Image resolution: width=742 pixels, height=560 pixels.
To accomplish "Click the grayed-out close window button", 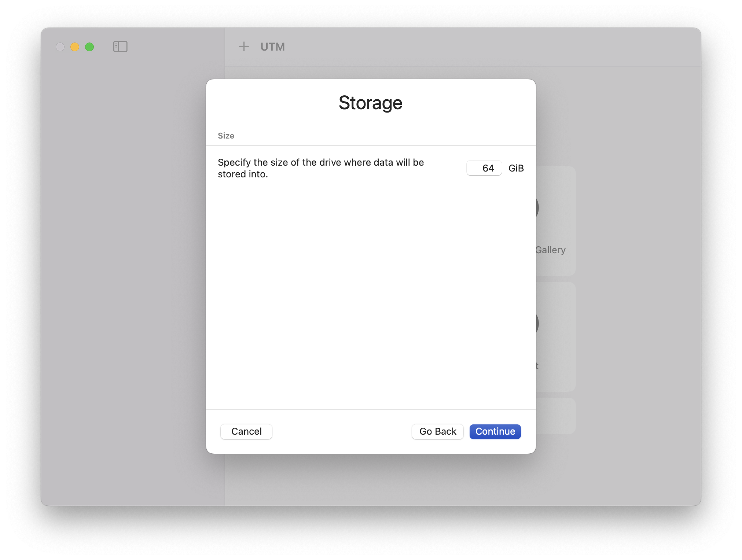I will [60, 47].
